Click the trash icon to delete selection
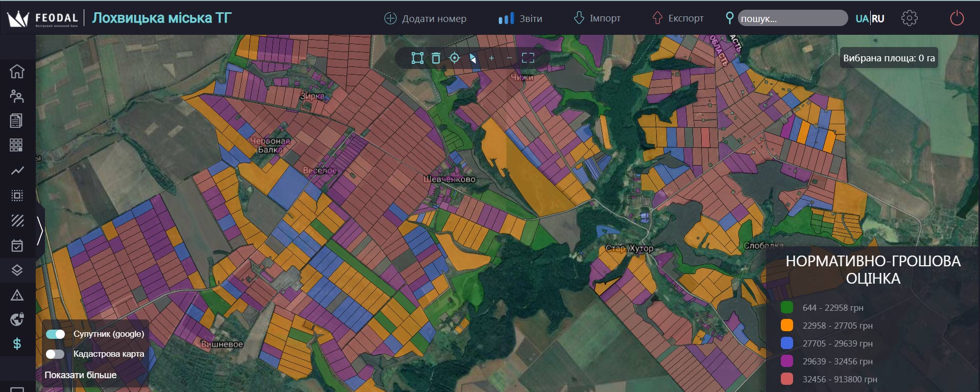Screen dimensions: 980x392 [x=436, y=58]
